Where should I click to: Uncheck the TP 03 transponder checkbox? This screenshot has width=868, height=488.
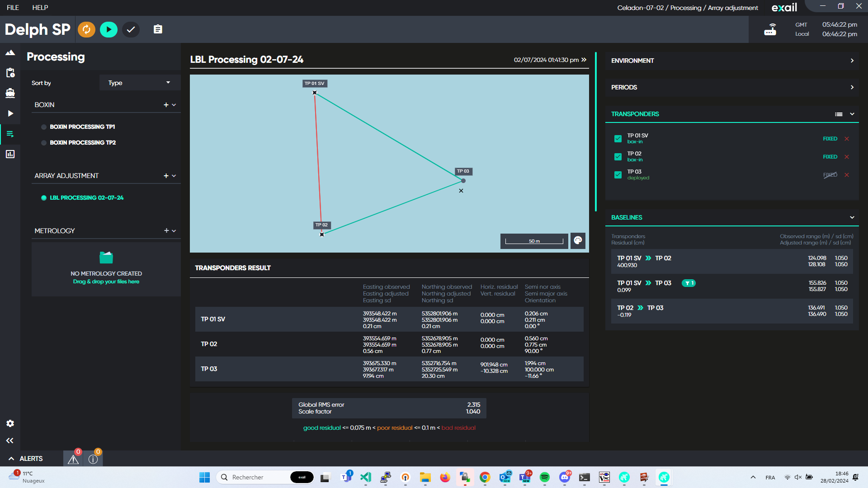[x=618, y=175]
